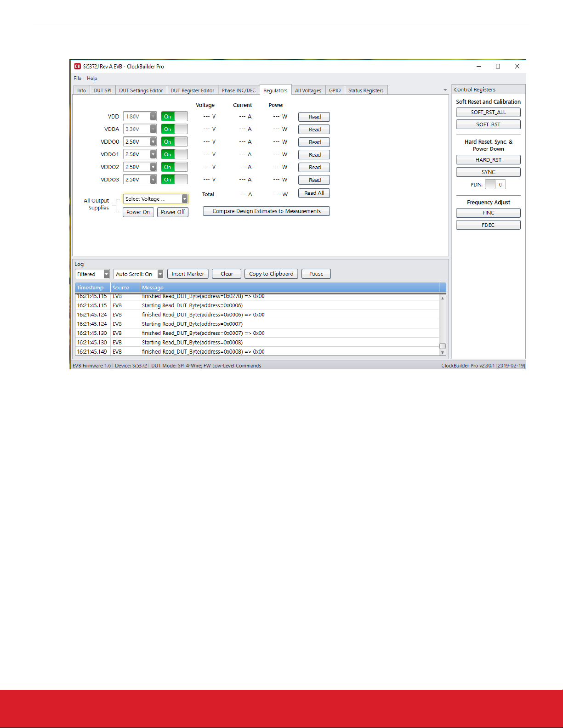This screenshot has height=728, width=563.
Task: Switch to the DUT Register Editor tab
Action: 192,90
